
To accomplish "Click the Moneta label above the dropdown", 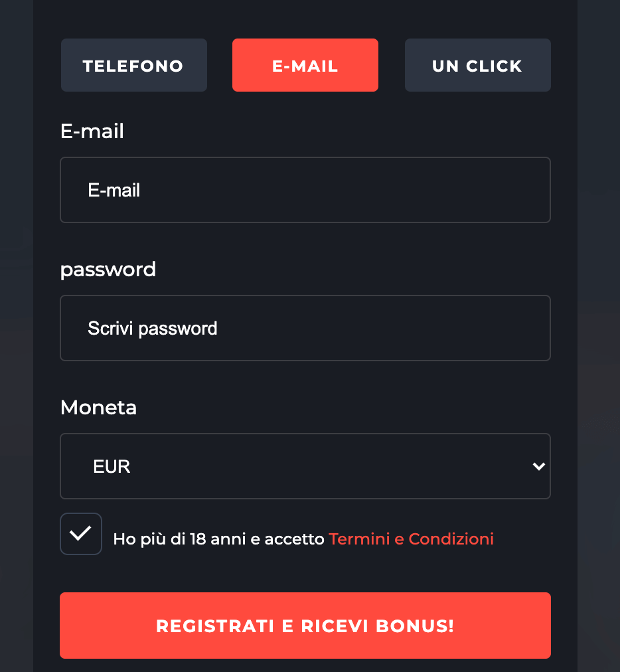I will (98, 407).
